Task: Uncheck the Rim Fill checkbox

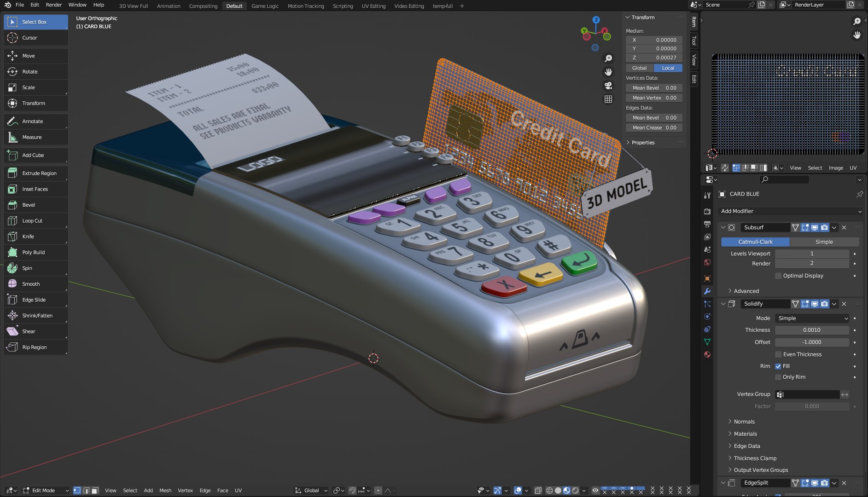Action: (x=778, y=366)
